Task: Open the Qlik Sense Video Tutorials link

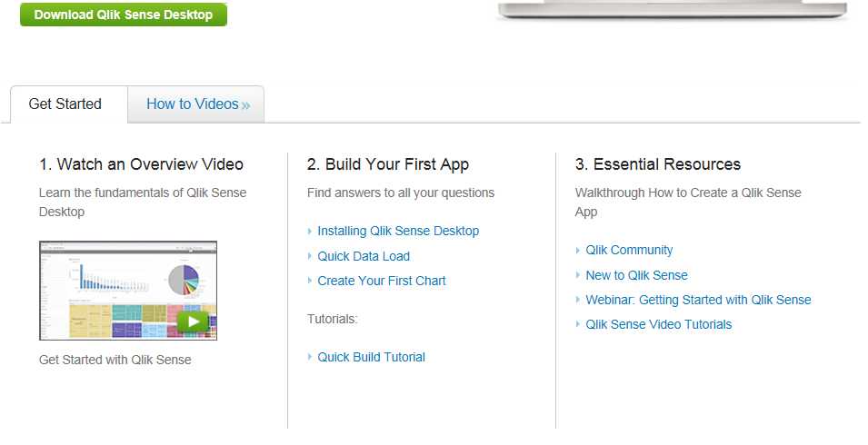Action: point(659,324)
